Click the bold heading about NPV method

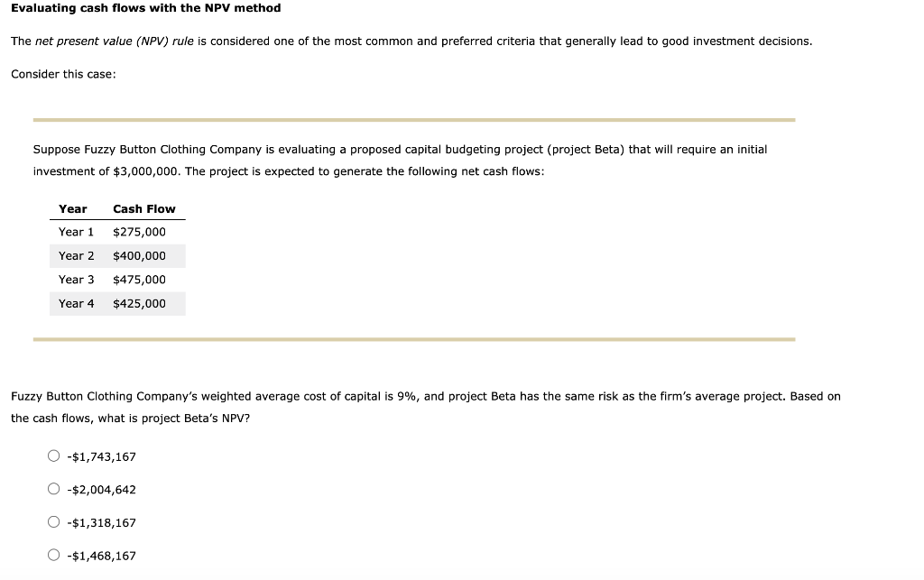point(145,8)
